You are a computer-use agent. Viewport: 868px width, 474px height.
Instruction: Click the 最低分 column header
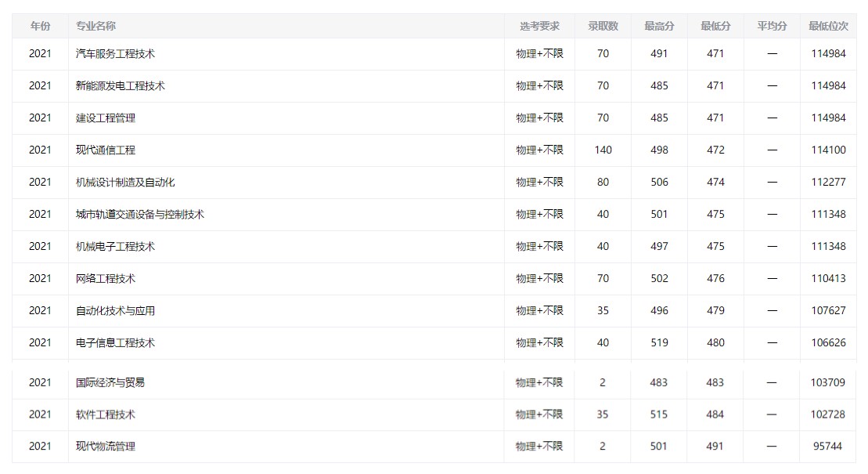click(715, 26)
